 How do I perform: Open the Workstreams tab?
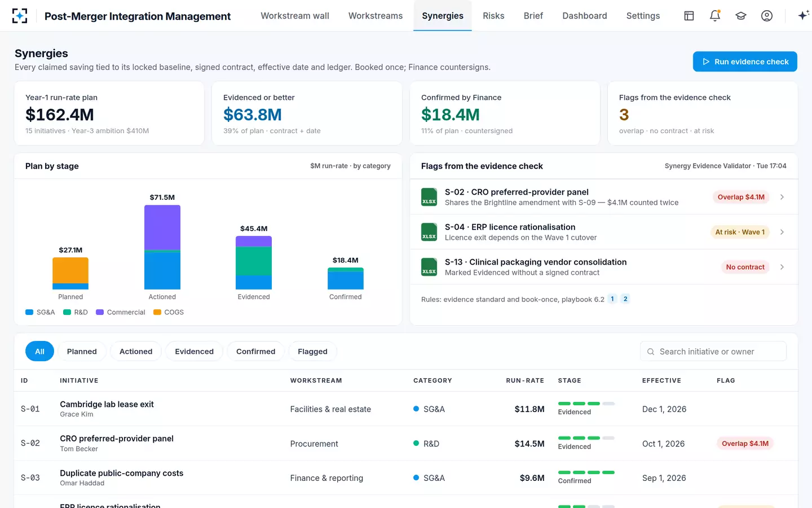[376, 16]
